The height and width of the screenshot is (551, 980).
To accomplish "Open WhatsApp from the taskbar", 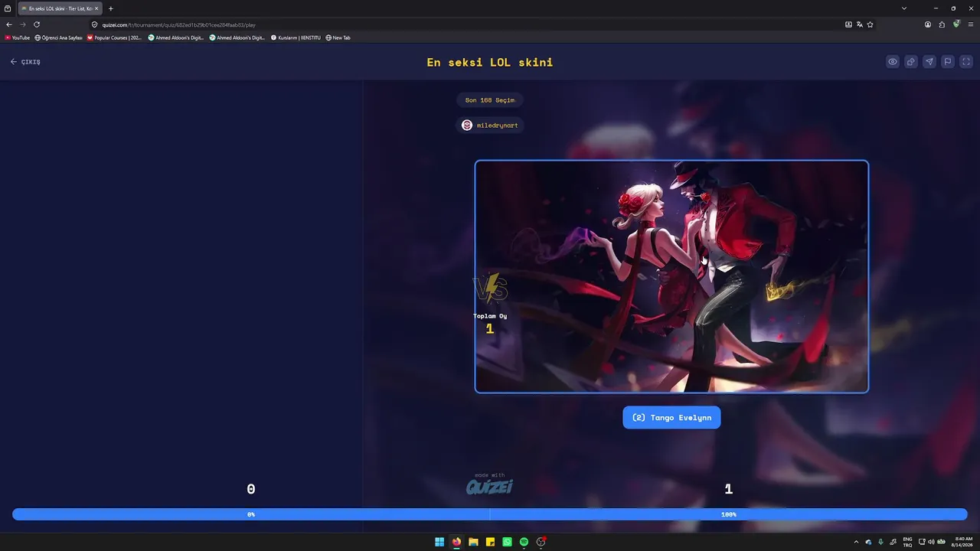I will pos(508,542).
